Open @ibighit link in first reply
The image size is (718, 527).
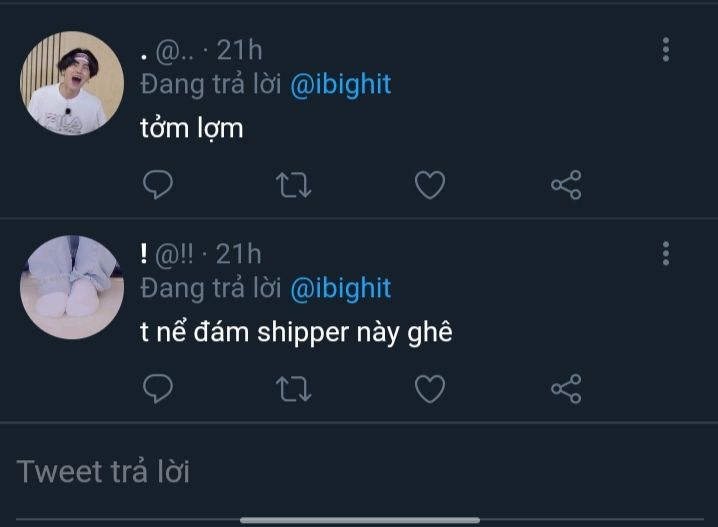(x=341, y=85)
